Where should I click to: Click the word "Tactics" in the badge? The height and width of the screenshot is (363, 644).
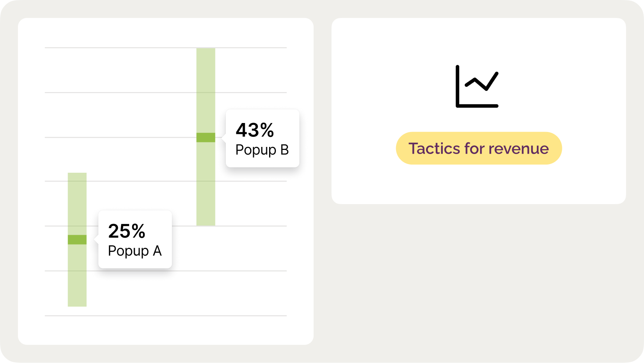(434, 148)
